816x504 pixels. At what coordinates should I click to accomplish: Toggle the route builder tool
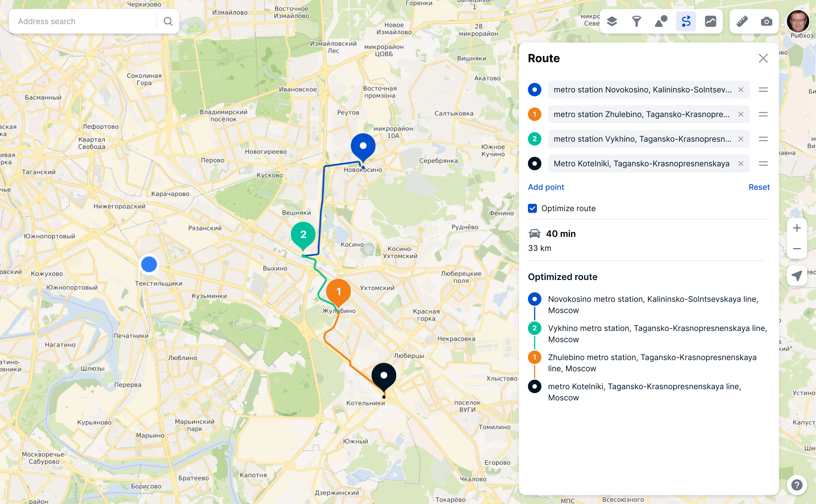pos(686,21)
